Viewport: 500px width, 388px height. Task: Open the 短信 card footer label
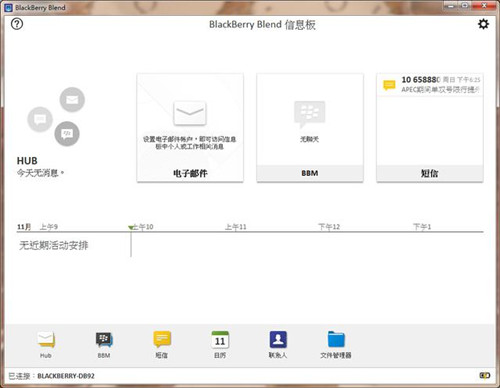429,173
